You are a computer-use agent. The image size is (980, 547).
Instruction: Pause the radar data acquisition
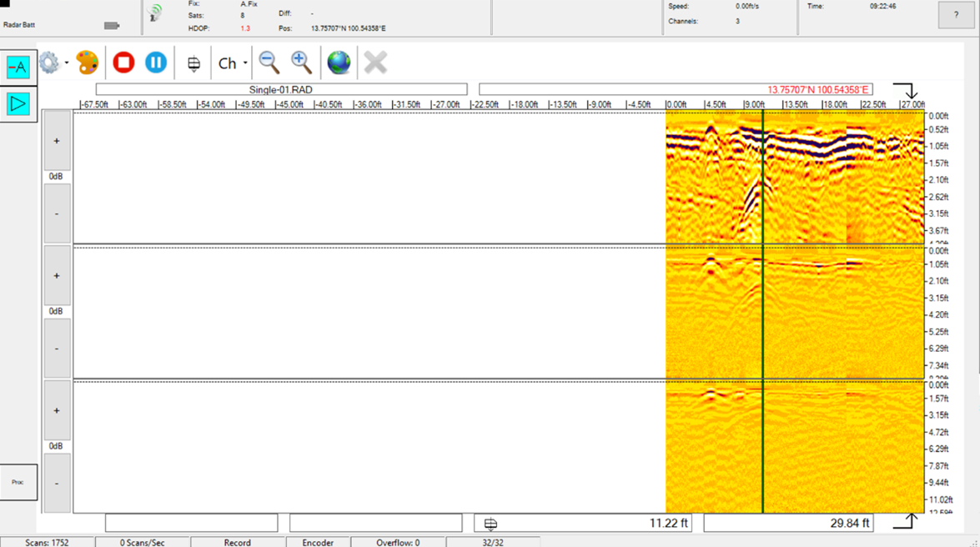click(156, 63)
